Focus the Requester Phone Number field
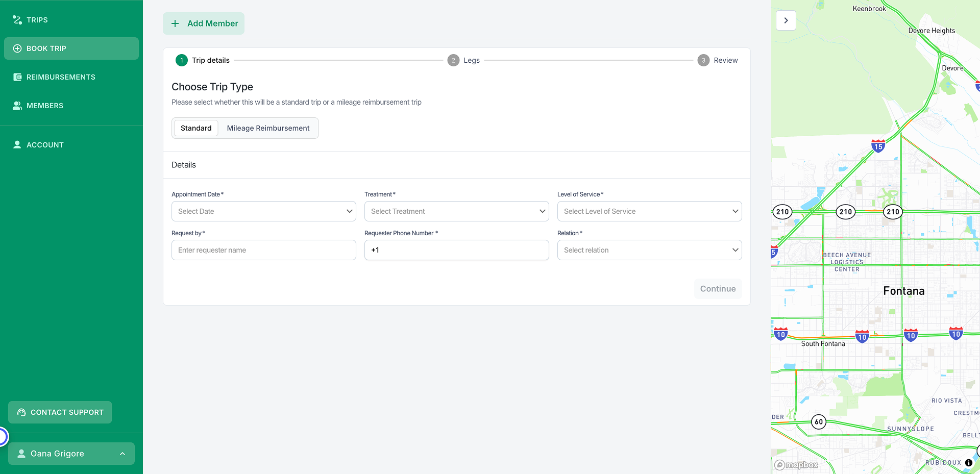This screenshot has height=474, width=980. (x=457, y=250)
